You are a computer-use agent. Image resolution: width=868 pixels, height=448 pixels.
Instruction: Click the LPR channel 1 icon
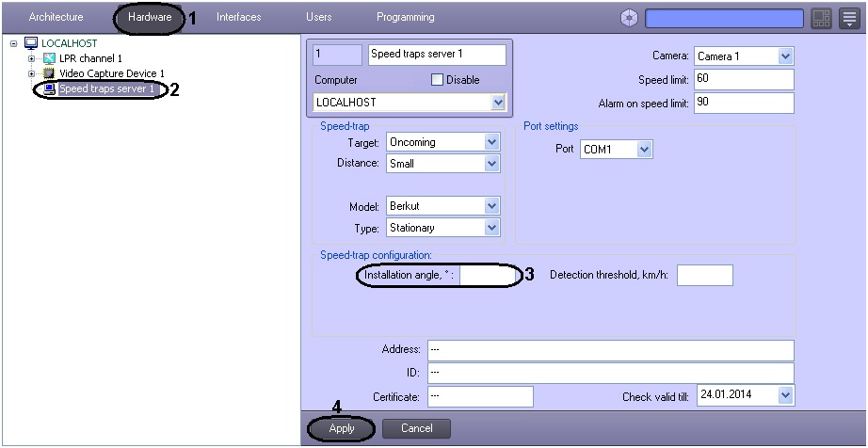49,58
